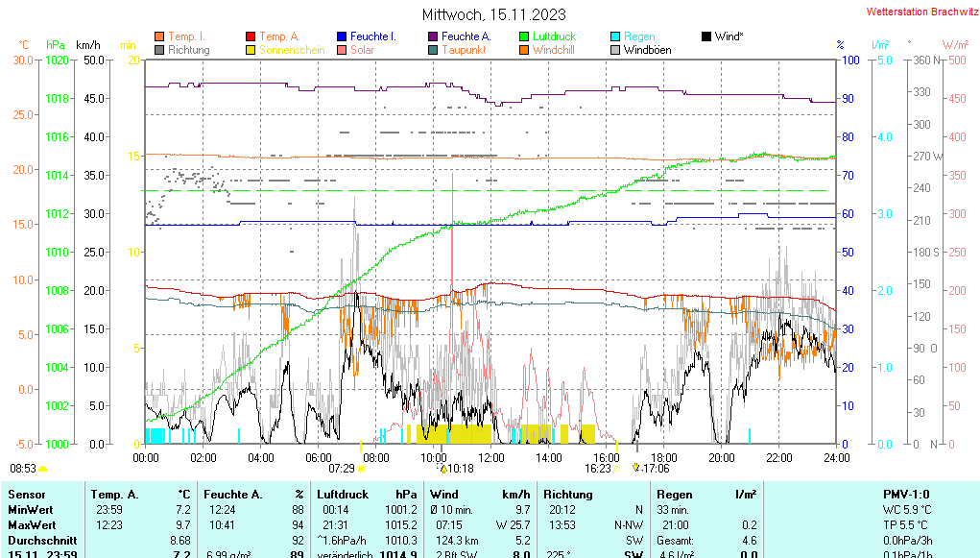Toggle the Regen legend entry
Image resolution: width=980 pixels, height=558 pixels.
[639, 36]
